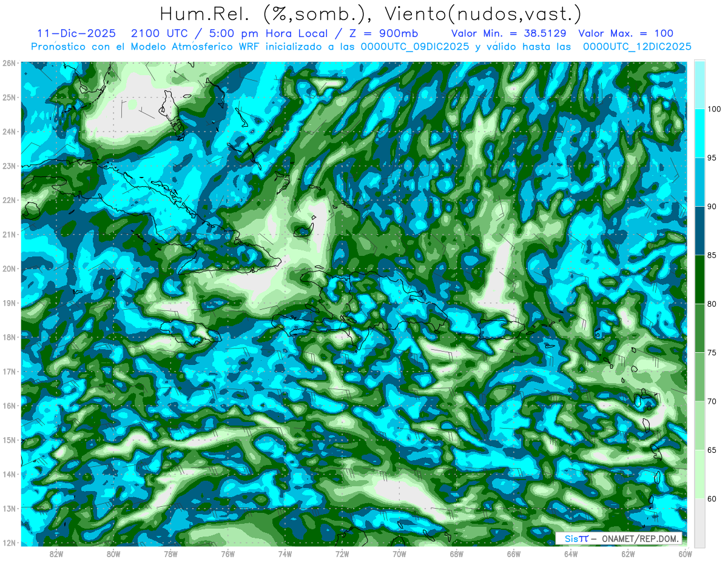728x562 pixels.
Task: Click the light green 65–70 colorbar segment
Action: (x=699, y=426)
